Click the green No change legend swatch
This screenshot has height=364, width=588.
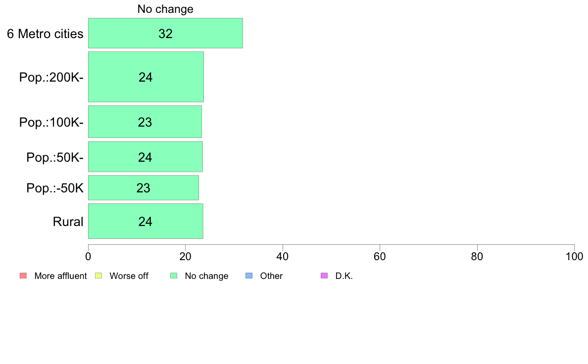(x=174, y=276)
